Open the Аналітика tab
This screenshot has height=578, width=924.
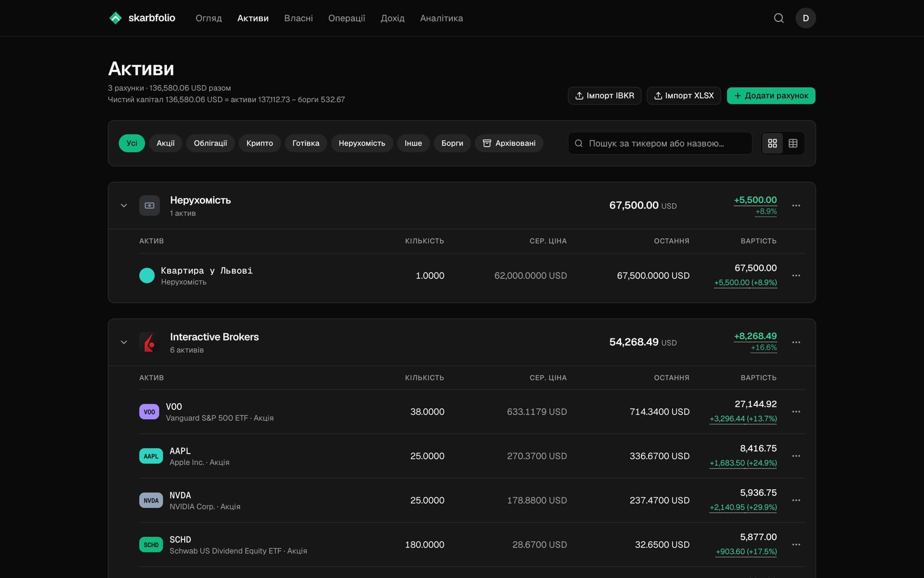tap(441, 18)
